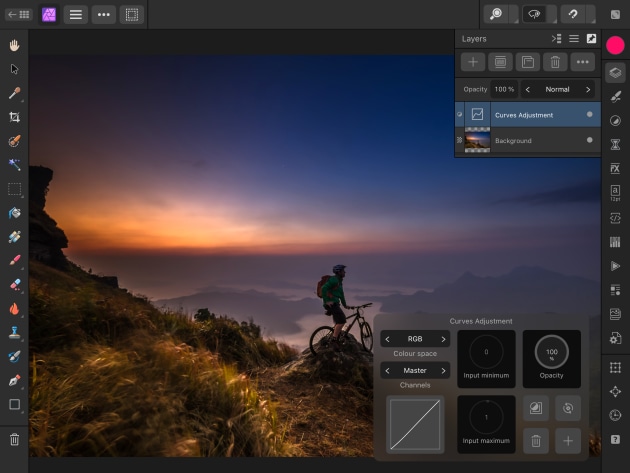The image size is (630, 473).
Task: Select the Colour Picker tool
Action: pos(14,93)
